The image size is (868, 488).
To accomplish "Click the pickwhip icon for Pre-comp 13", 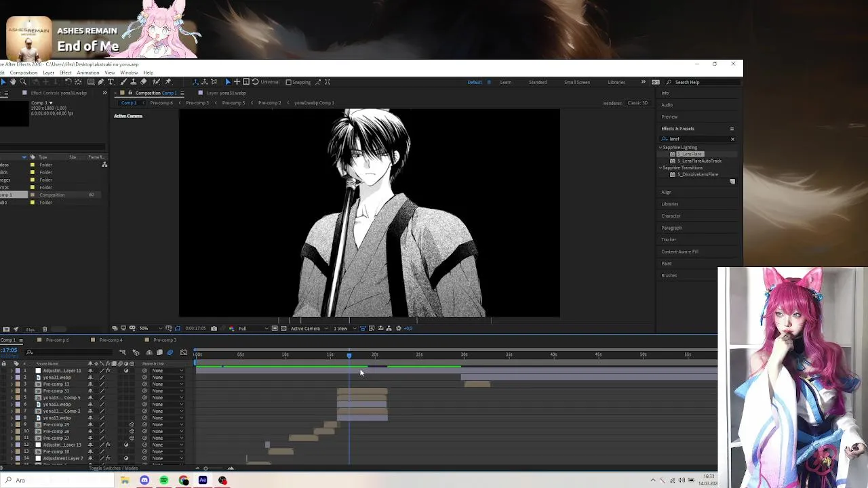I will point(144,384).
